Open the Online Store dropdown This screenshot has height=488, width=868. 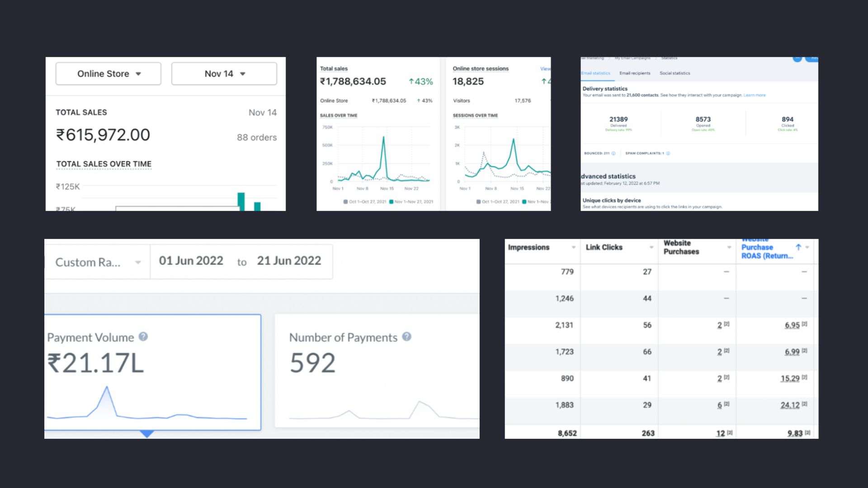coord(108,74)
